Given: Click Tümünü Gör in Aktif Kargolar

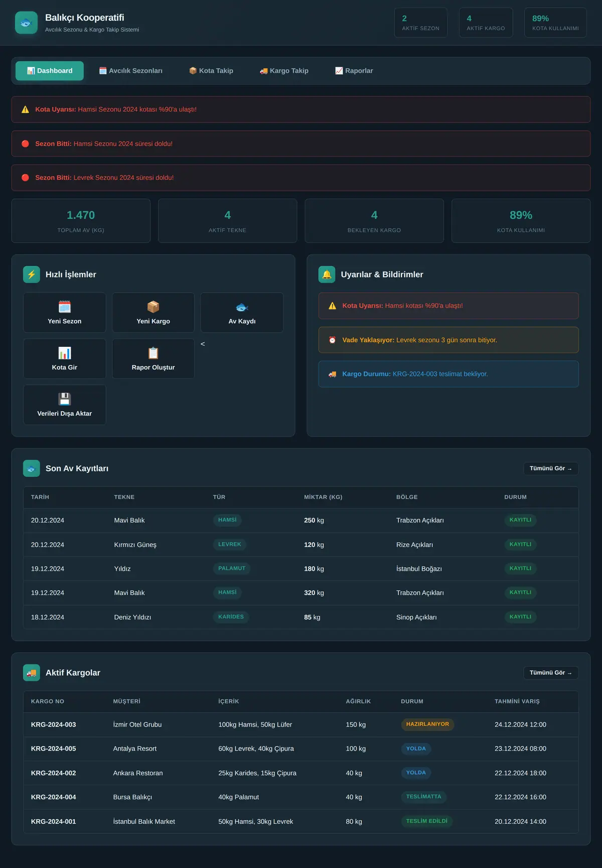Looking at the screenshot, I should [x=551, y=673].
